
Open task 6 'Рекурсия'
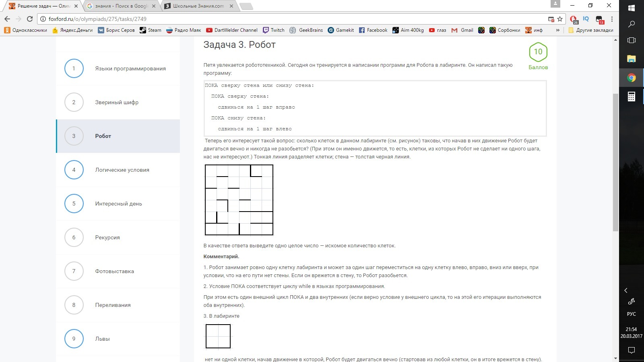pos(118,237)
